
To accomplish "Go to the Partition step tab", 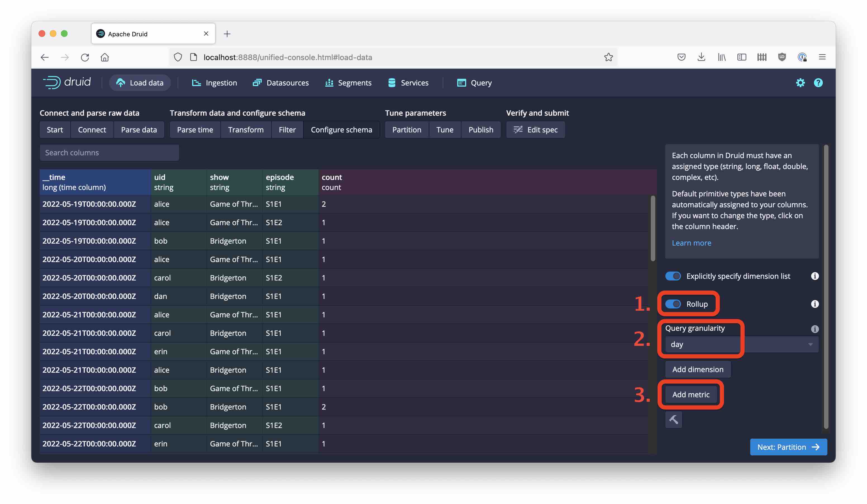I will [x=406, y=130].
